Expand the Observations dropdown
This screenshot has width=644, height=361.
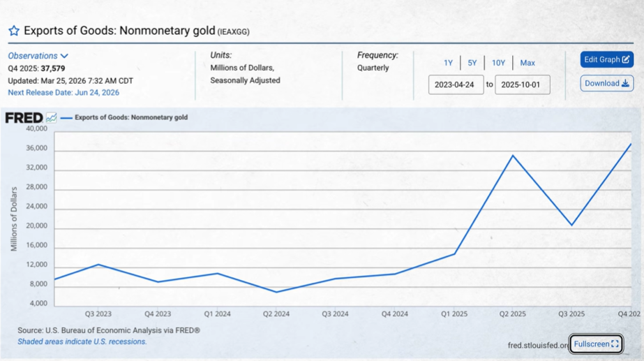coord(38,56)
